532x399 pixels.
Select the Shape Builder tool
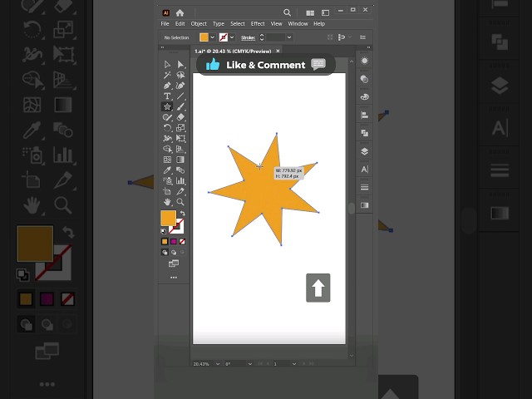pos(167,149)
